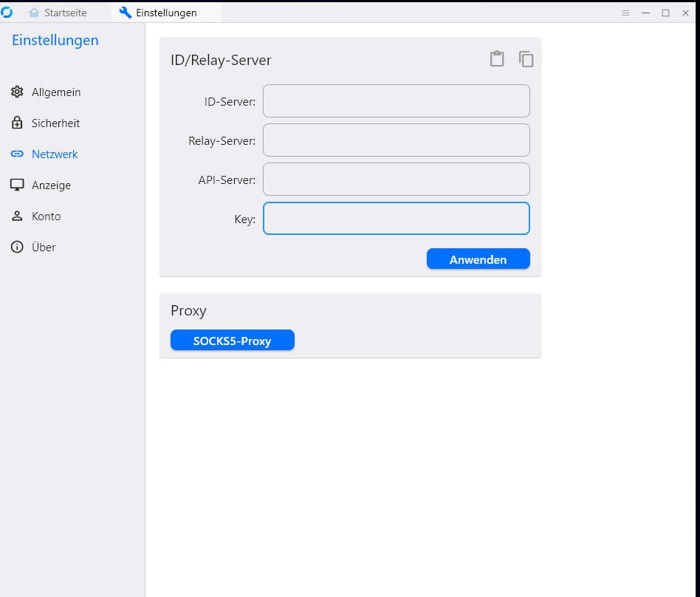
Task: Go to Sicherheit lock icon section
Action: click(17, 123)
